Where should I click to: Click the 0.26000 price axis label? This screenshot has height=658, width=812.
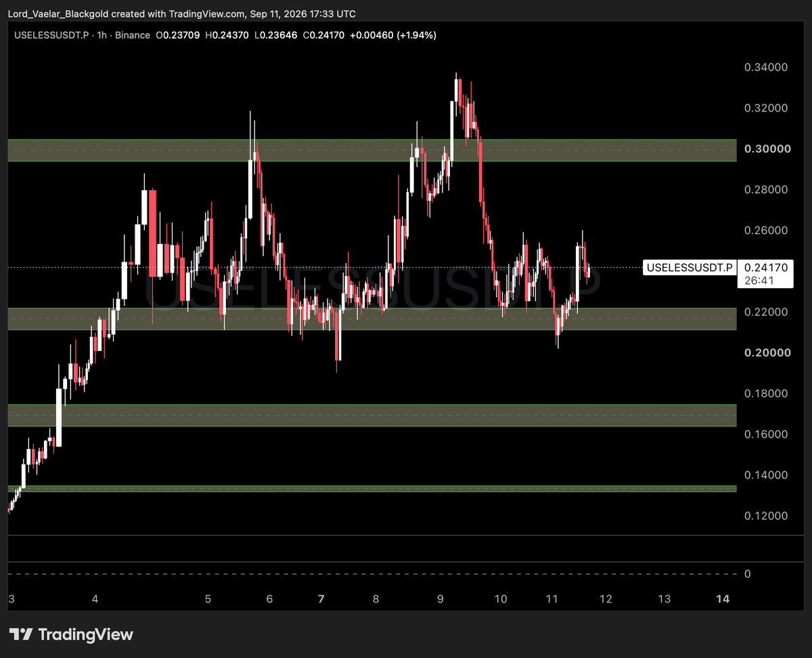766,231
